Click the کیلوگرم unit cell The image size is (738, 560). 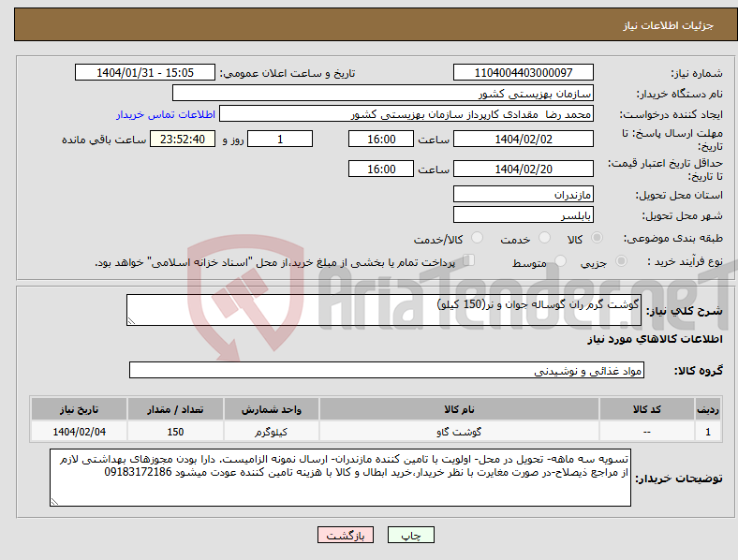click(272, 431)
